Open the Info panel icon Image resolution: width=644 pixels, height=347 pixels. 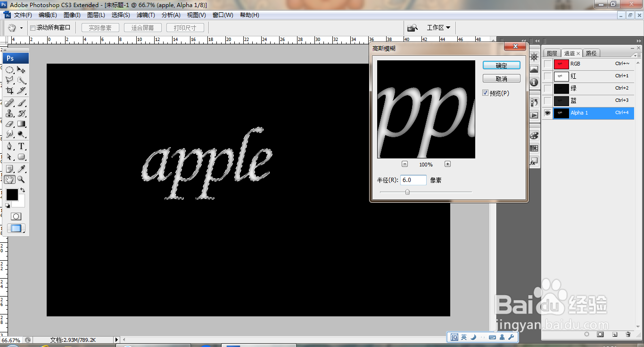point(534,82)
